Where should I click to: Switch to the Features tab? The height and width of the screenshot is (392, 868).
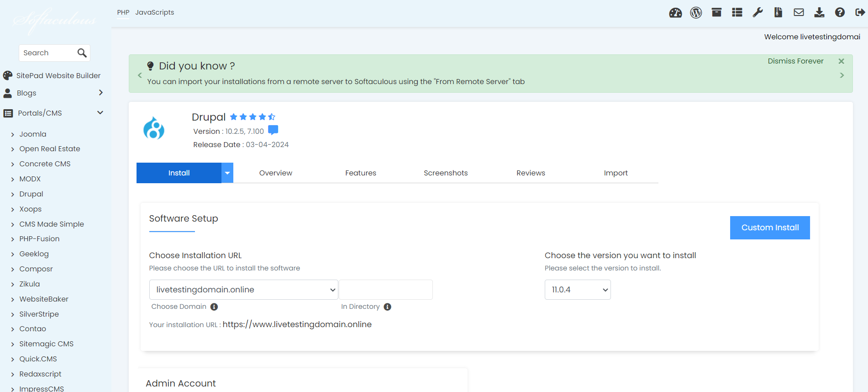(361, 173)
